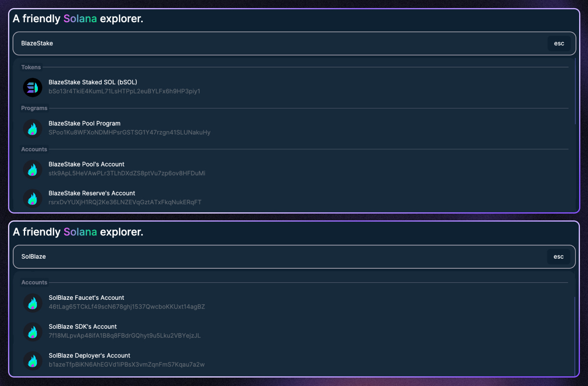Select BlazeStake Reserve's Account entry
588x386 pixels.
click(295, 198)
